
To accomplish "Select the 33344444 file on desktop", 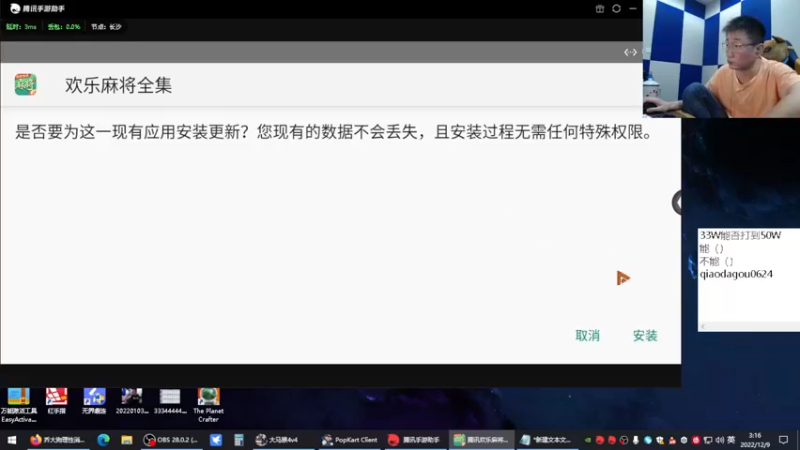I will (x=170, y=401).
